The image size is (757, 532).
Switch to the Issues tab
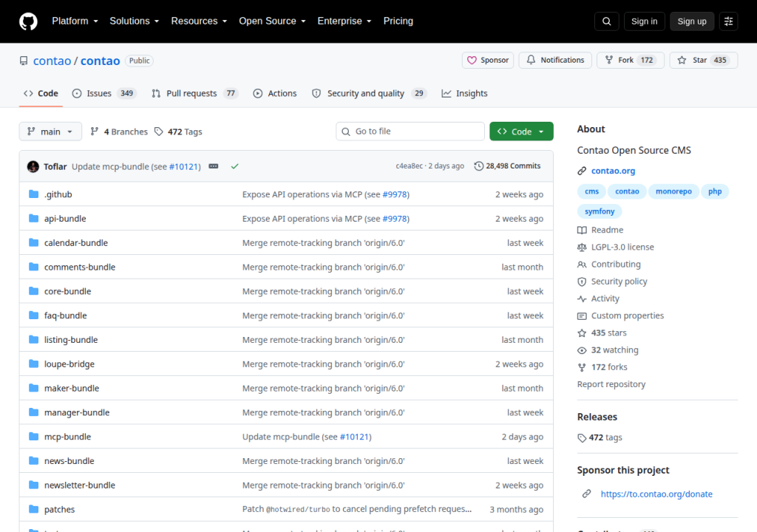[x=103, y=94]
